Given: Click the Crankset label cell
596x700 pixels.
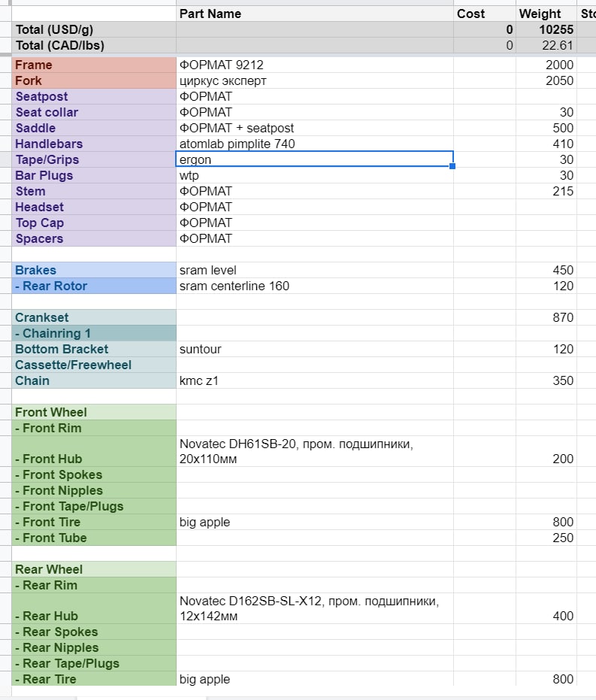Looking at the screenshot, I should pos(94,317).
